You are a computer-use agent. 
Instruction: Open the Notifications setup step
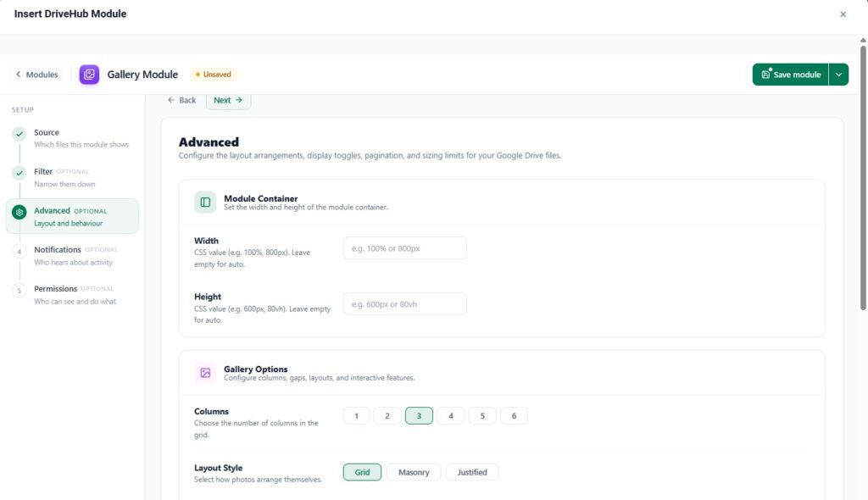[x=72, y=255]
